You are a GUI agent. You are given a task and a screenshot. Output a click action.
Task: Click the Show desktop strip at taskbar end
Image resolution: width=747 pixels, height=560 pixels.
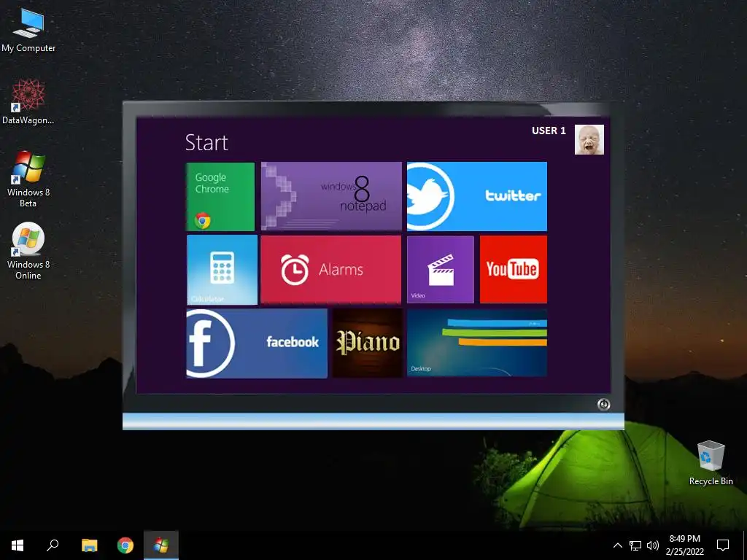(745, 545)
